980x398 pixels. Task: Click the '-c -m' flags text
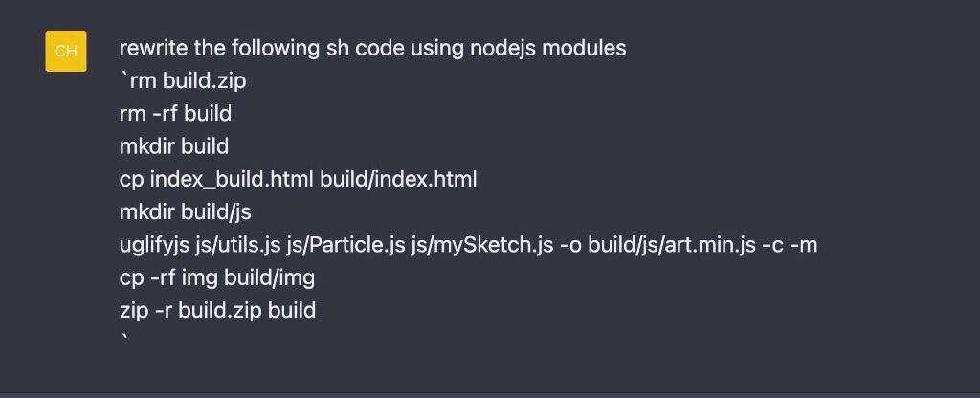pyautogui.click(x=790, y=246)
